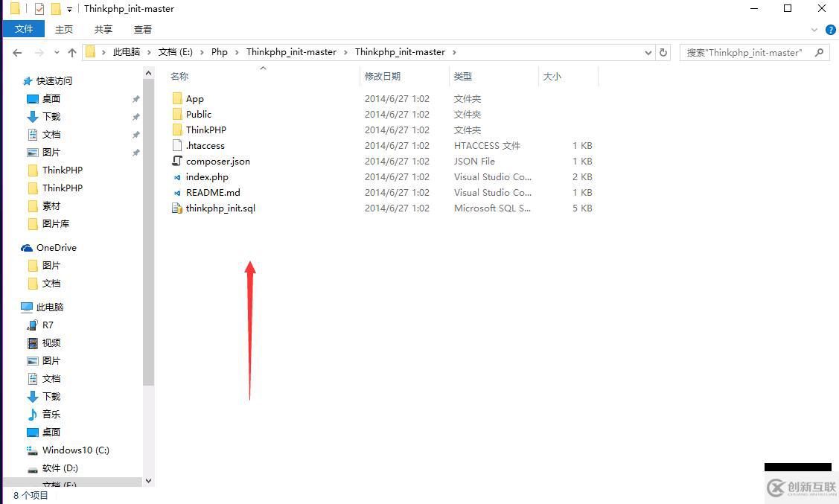Image resolution: width=839 pixels, height=504 pixels.
Task: Open 文档 under OneDrive
Action: point(51,283)
